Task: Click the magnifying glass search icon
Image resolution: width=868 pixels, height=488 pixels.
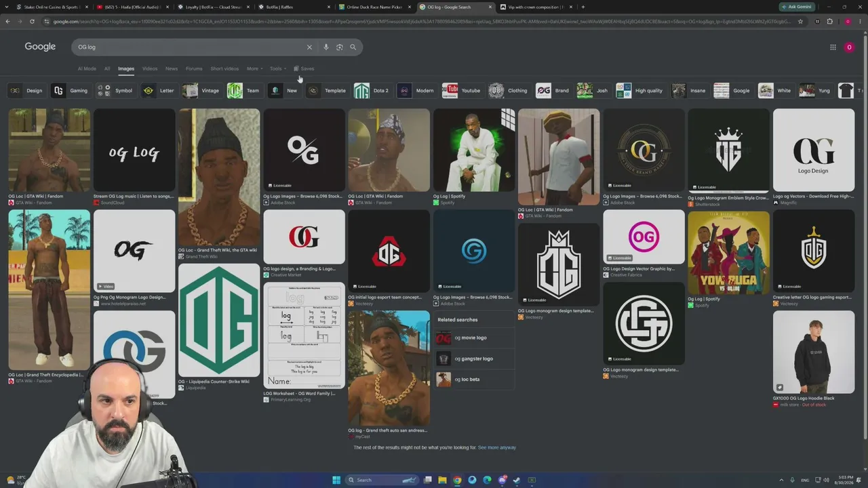Action: pyautogui.click(x=353, y=47)
